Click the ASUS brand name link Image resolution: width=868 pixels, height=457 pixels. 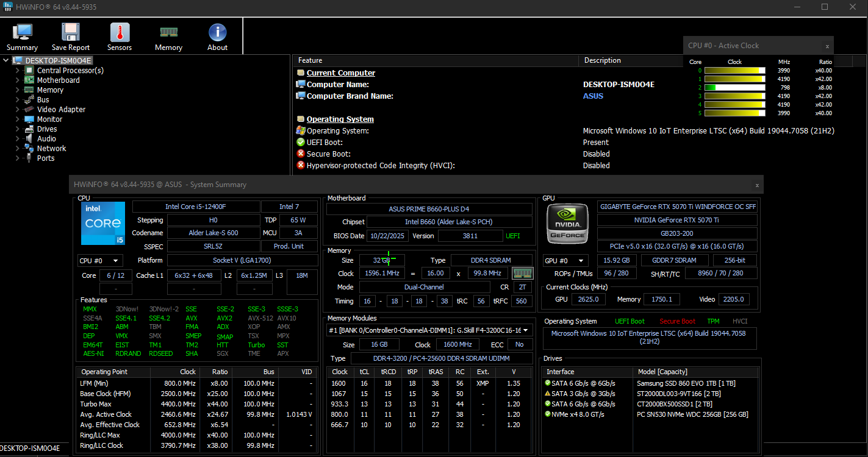593,96
